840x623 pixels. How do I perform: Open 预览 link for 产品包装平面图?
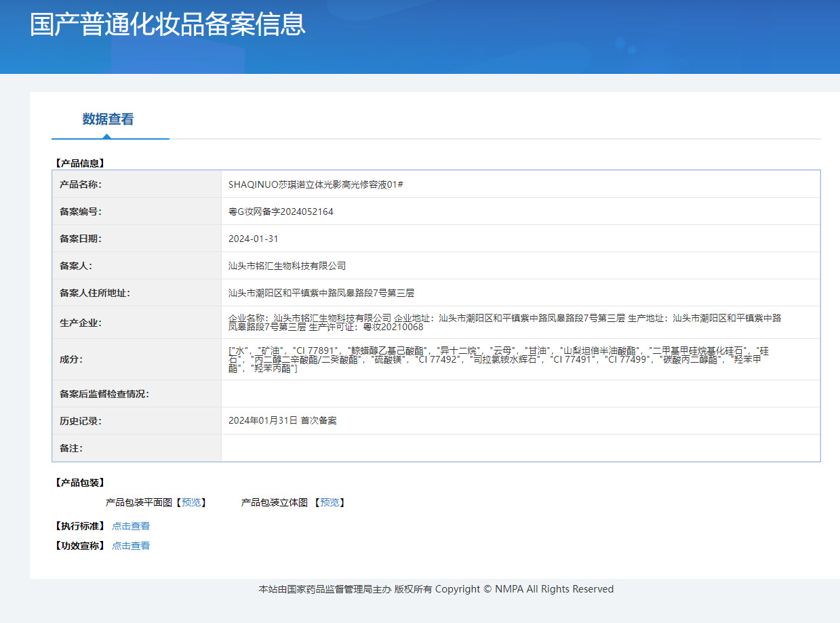(191, 502)
